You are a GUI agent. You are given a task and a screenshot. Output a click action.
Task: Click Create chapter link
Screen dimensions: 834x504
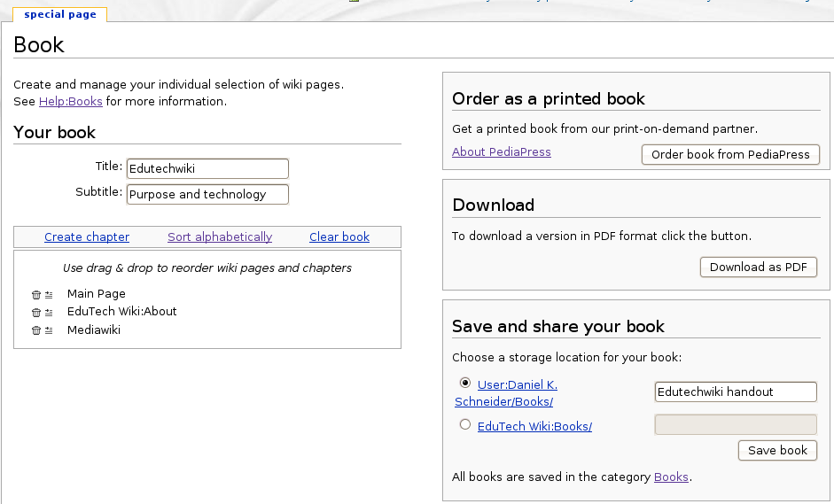click(87, 236)
